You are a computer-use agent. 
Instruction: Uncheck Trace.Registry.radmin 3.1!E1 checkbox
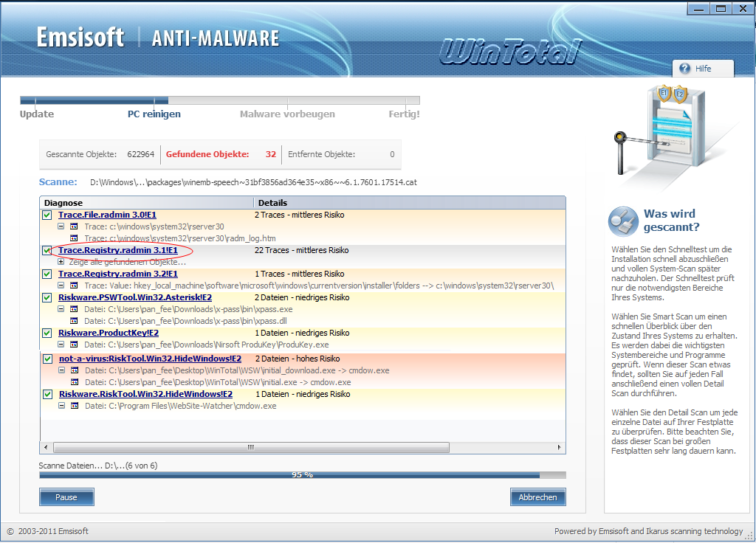tap(47, 251)
